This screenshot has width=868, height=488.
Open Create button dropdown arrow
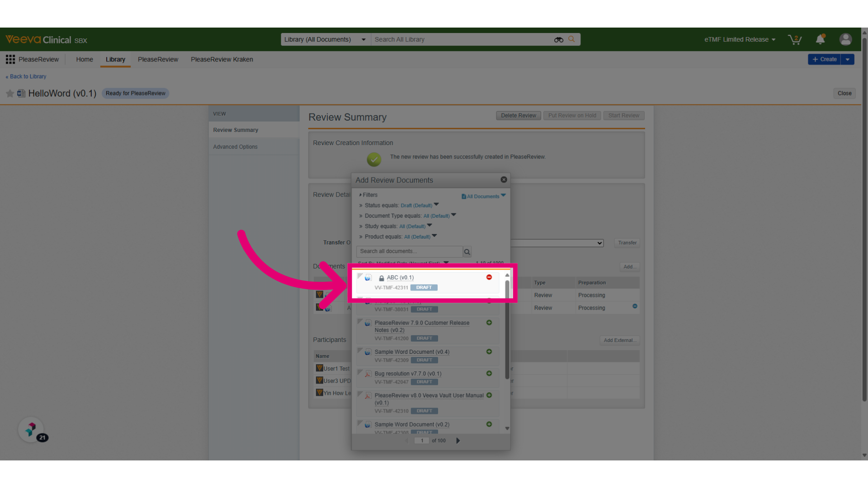[848, 59]
